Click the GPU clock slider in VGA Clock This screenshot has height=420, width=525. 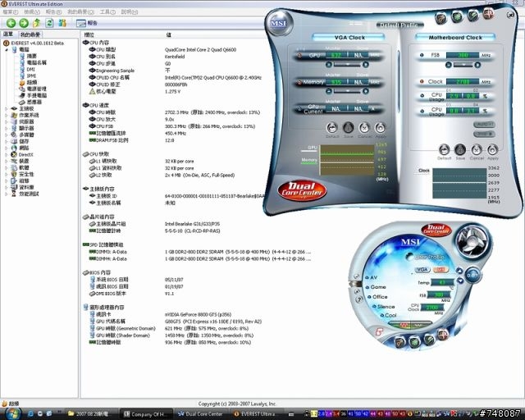(347, 64)
